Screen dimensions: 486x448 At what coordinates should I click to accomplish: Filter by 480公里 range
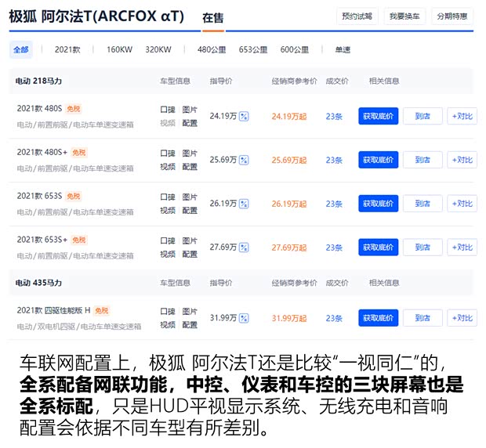tap(212, 49)
